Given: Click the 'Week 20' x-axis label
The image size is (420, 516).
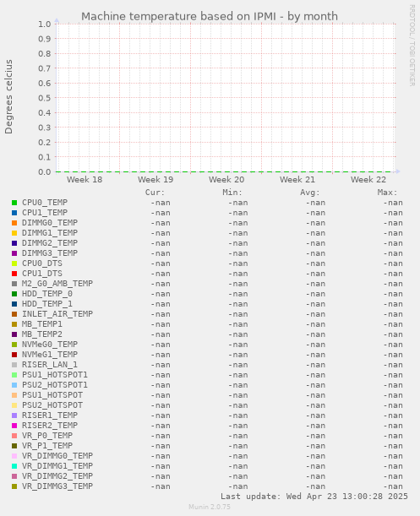Looking at the screenshot, I should [226, 180].
